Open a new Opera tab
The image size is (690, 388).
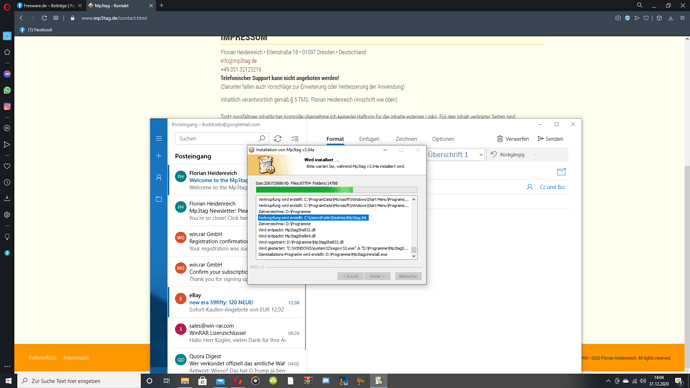161,5
